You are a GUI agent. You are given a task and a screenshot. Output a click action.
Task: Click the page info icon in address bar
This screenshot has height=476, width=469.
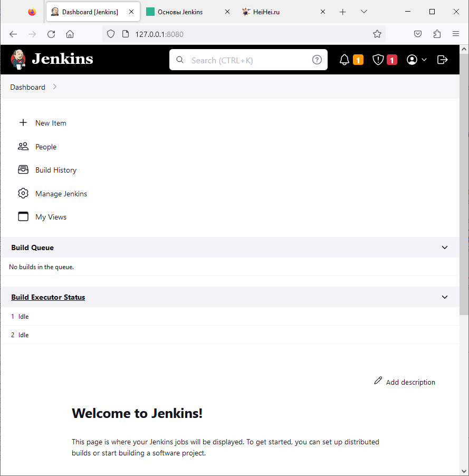pyautogui.click(x=126, y=34)
